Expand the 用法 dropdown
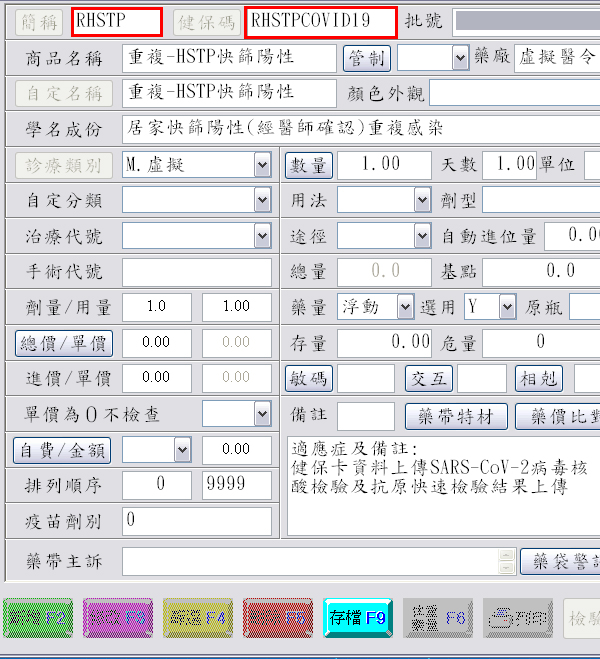Screen dimensions: 600x659 coord(422,201)
